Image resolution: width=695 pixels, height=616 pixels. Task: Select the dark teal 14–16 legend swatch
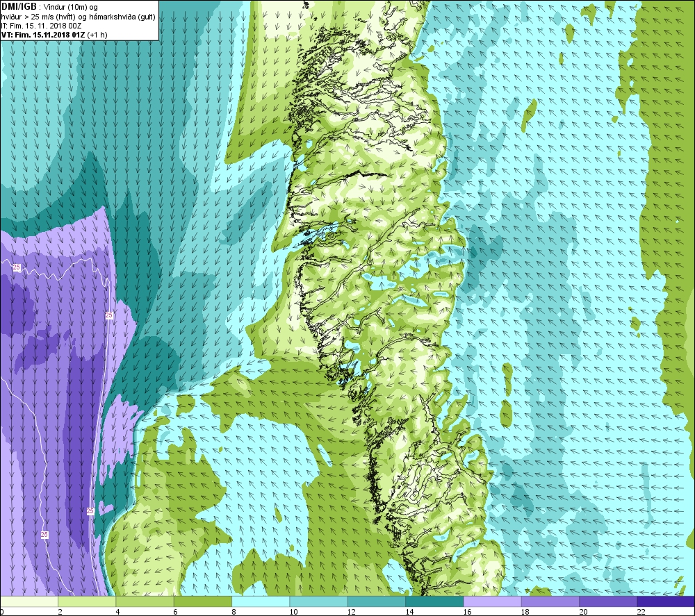point(434,601)
